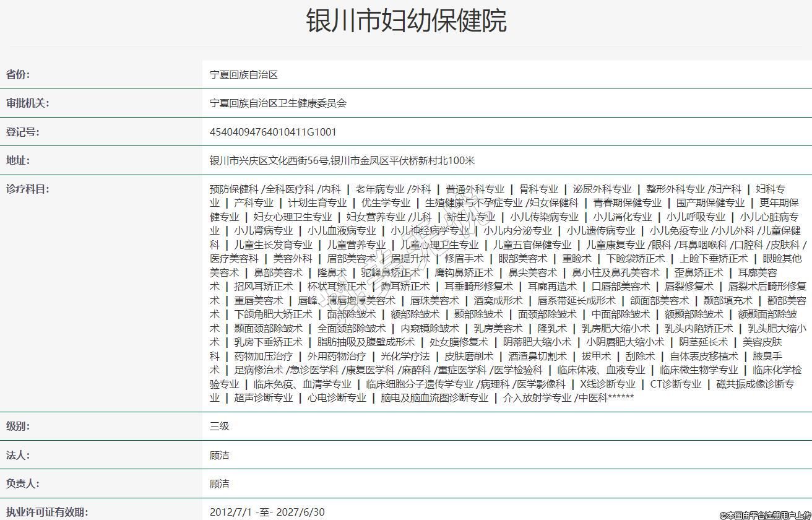Image resolution: width=812 pixels, height=520 pixels.
Task: Select the 诊疗科目 row label
Action: 27,189
